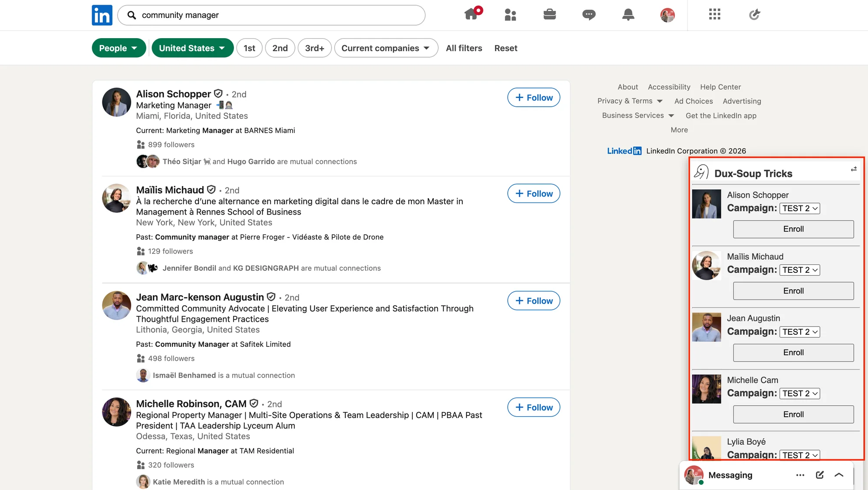The width and height of the screenshot is (868, 490).
Task: Toggle the 2nd connections filter
Action: [280, 48]
